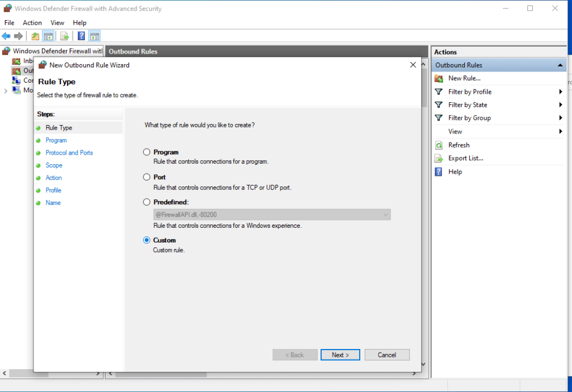
Task: Expand the View submenu arrow in Actions
Action: 561,132
